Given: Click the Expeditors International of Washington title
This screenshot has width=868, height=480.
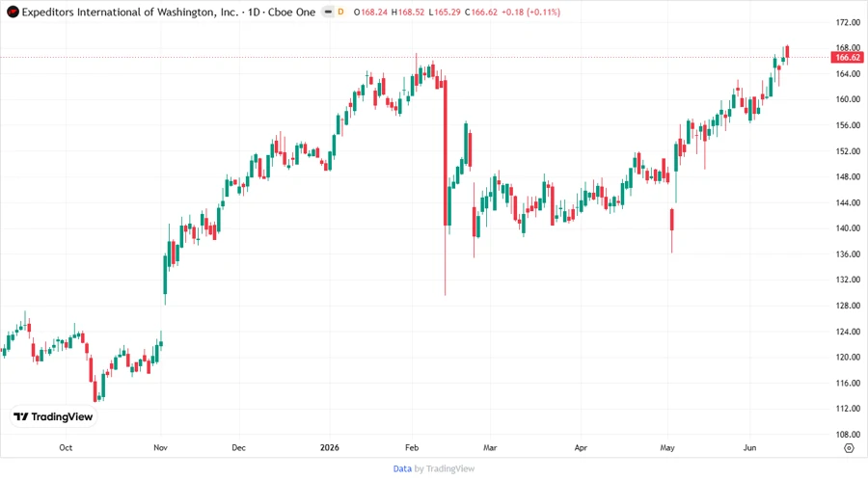Looking at the screenshot, I should coord(129,12).
